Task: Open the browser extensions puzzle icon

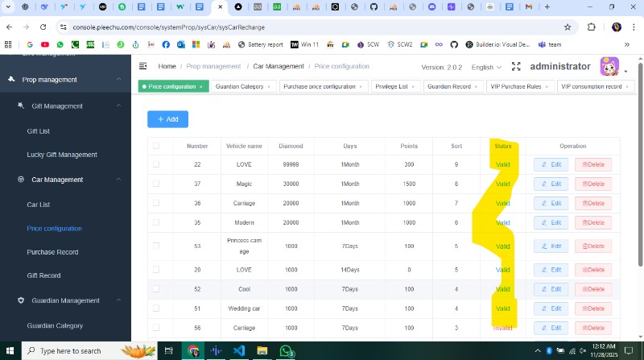Action: (x=592, y=27)
